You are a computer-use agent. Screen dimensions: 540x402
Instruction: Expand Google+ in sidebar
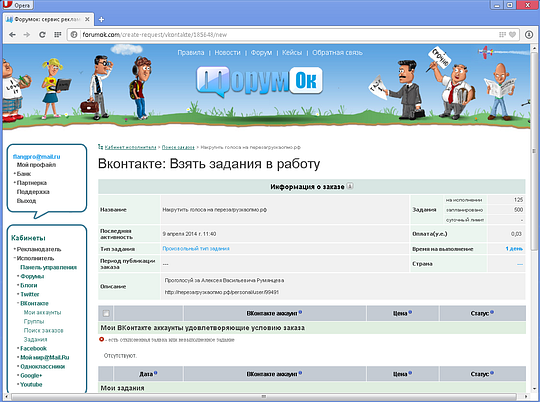pos(31,375)
